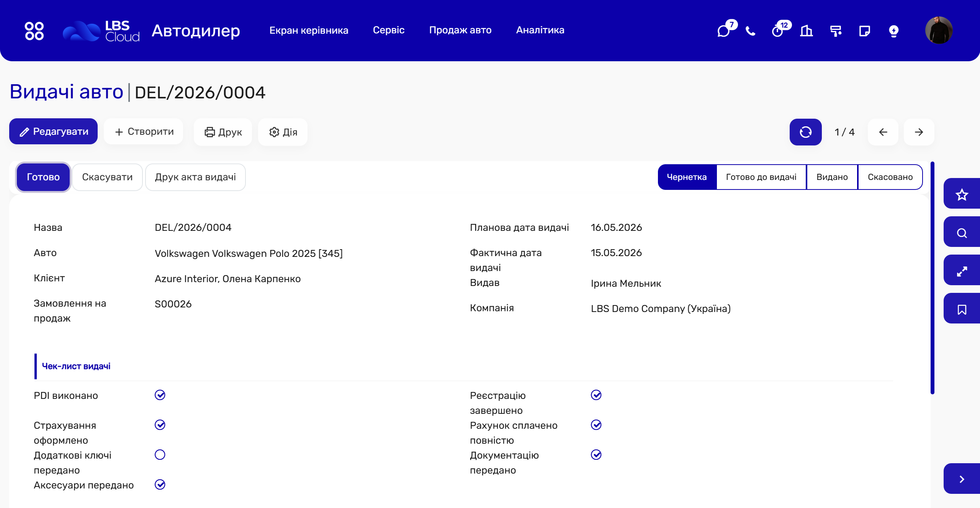This screenshot has height=508, width=980.
Task: Go to the previous record arrow
Action: click(x=883, y=132)
